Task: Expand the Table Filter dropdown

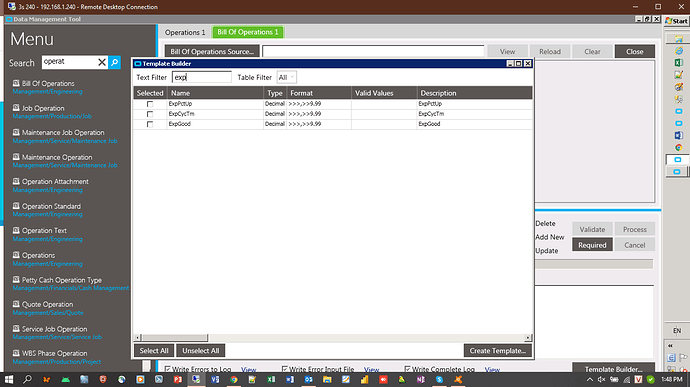Action: tap(286, 77)
